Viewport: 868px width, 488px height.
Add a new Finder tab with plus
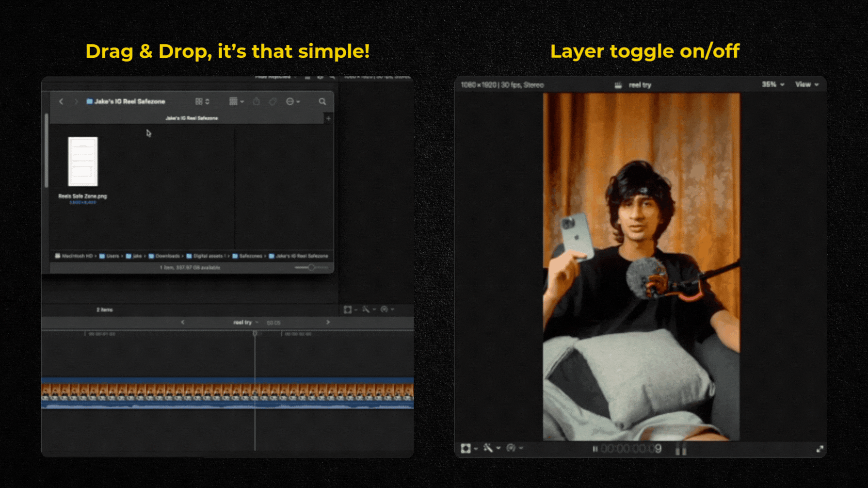(x=328, y=118)
